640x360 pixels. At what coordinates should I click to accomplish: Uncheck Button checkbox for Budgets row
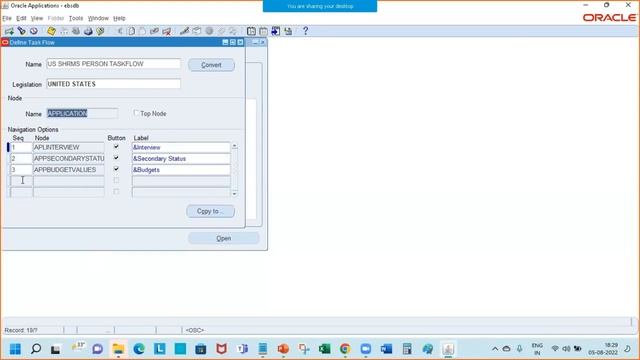tap(116, 169)
